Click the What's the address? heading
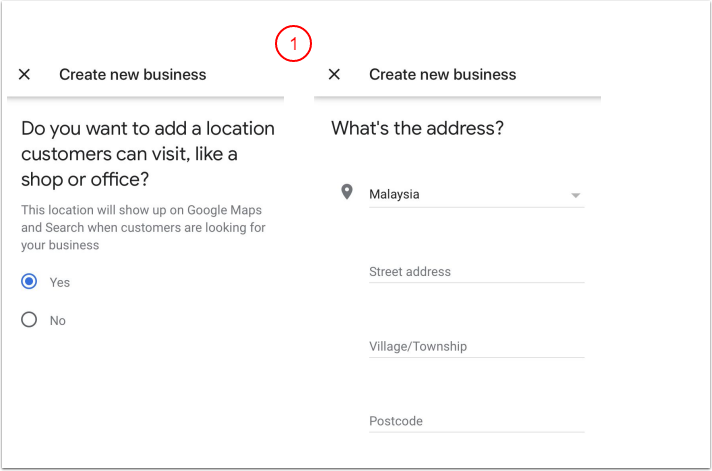This screenshot has width=712, height=471. pos(417,128)
